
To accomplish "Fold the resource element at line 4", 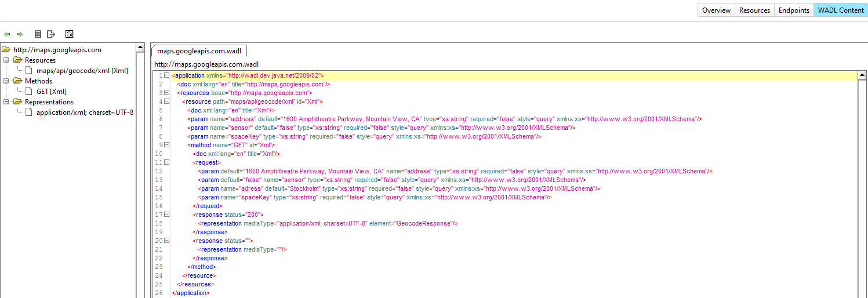I will pyautogui.click(x=166, y=101).
